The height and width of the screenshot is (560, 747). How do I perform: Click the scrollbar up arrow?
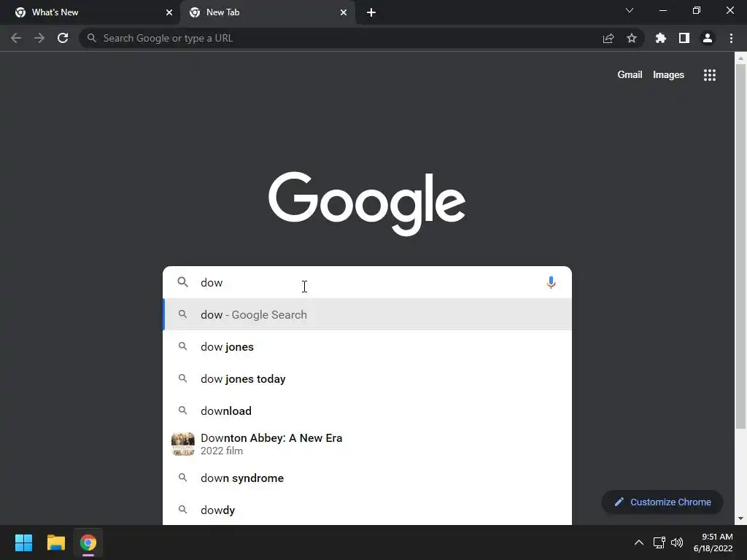pos(740,58)
